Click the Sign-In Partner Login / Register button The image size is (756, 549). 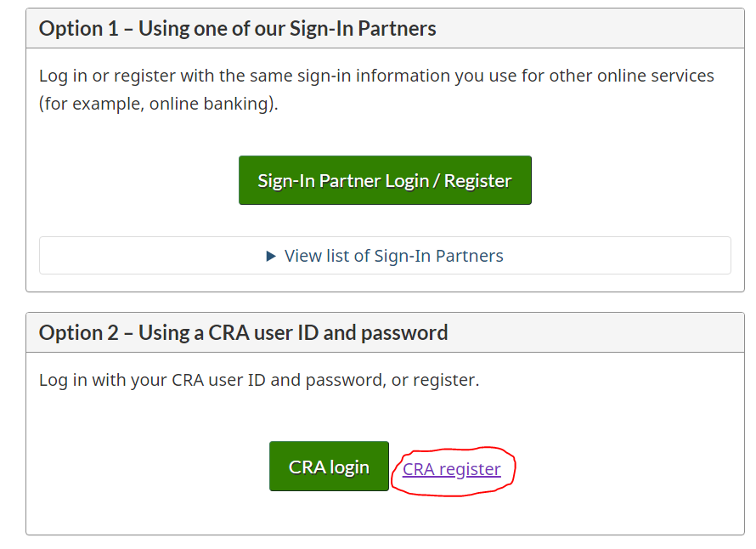[x=385, y=180]
